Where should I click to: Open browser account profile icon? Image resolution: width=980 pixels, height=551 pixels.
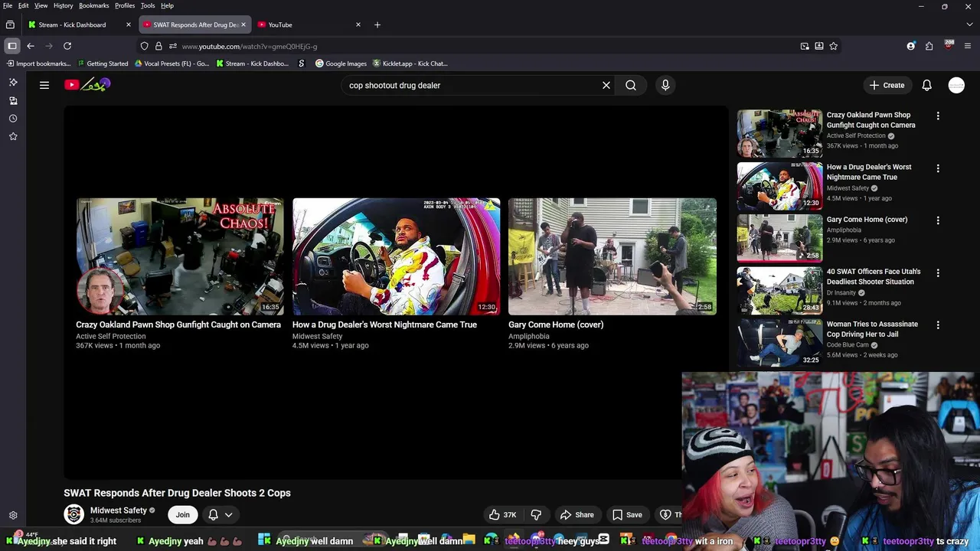pos(911,46)
